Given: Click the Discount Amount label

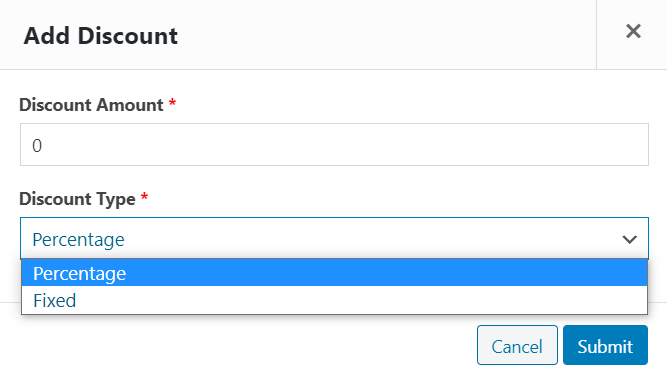Looking at the screenshot, I should [x=91, y=105].
